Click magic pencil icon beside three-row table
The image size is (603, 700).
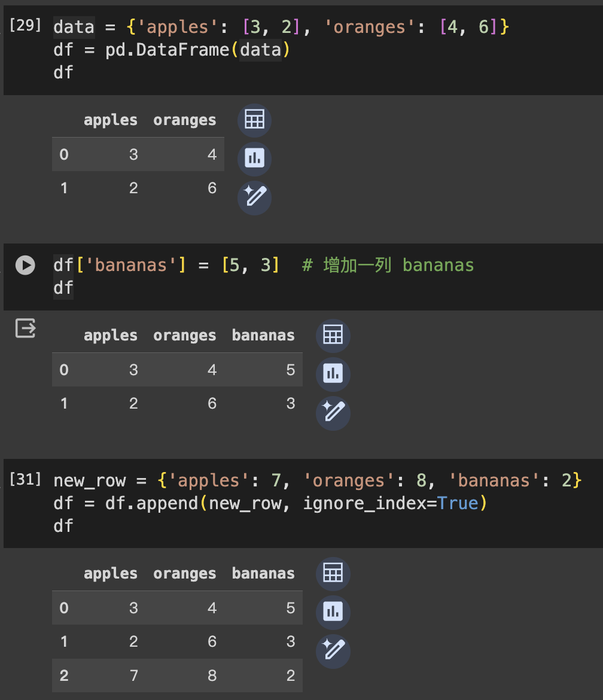pyautogui.click(x=333, y=650)
